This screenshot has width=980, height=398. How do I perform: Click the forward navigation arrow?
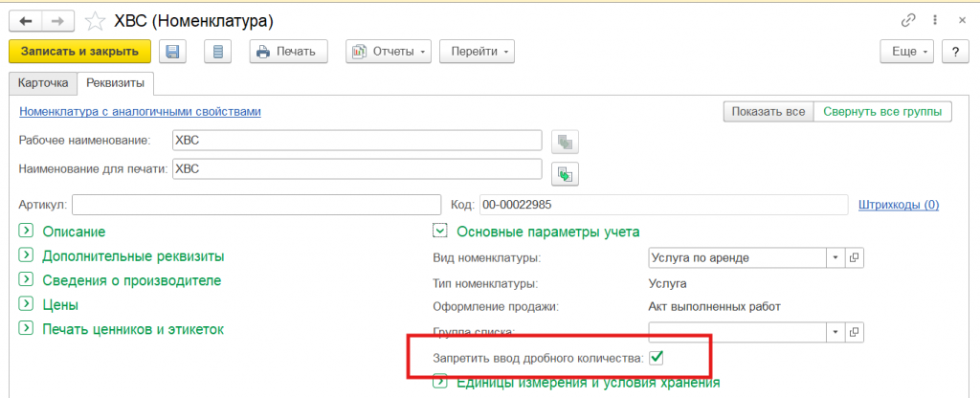pyautogui.click(x=58, y=21)
